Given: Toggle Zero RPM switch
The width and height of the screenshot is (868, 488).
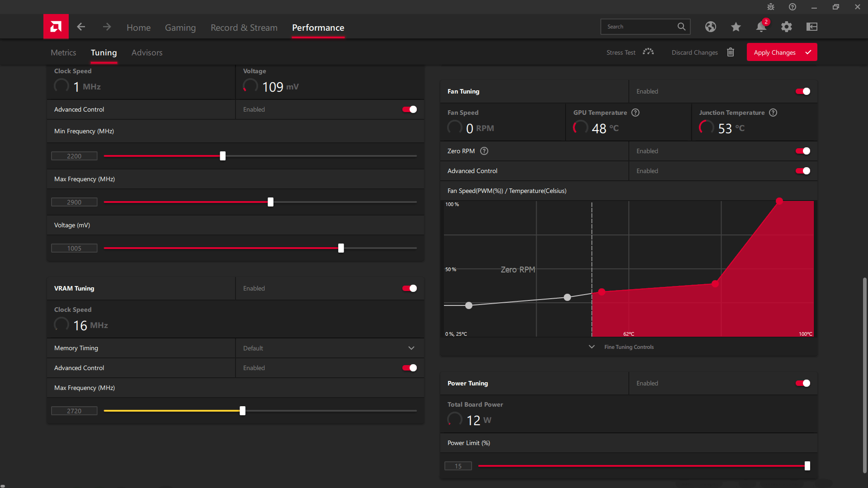Looking at the screenshot, I should point(803,151).
